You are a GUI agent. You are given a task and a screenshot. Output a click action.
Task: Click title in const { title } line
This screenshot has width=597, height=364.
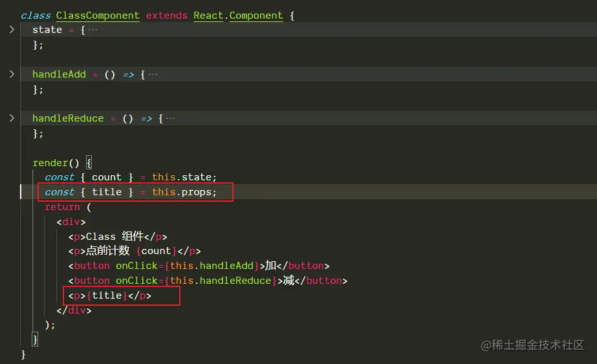(107, 192)
